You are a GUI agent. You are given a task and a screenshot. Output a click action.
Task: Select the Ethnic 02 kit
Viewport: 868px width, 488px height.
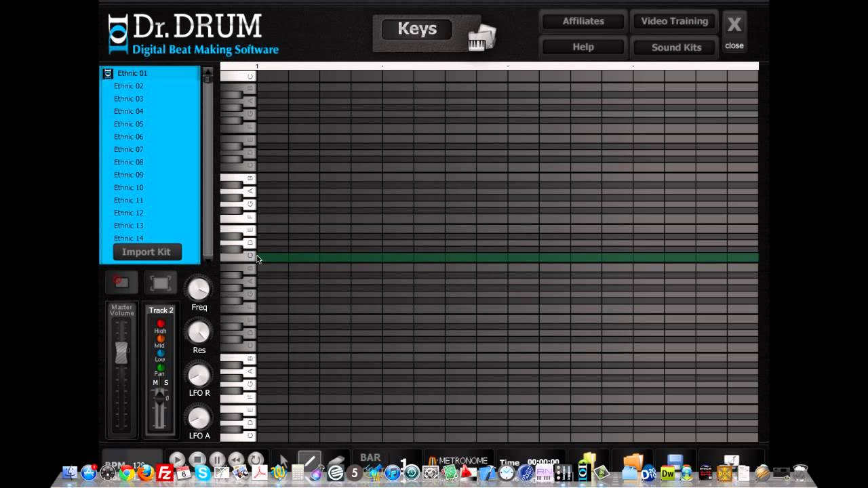[x=128, y=86]
